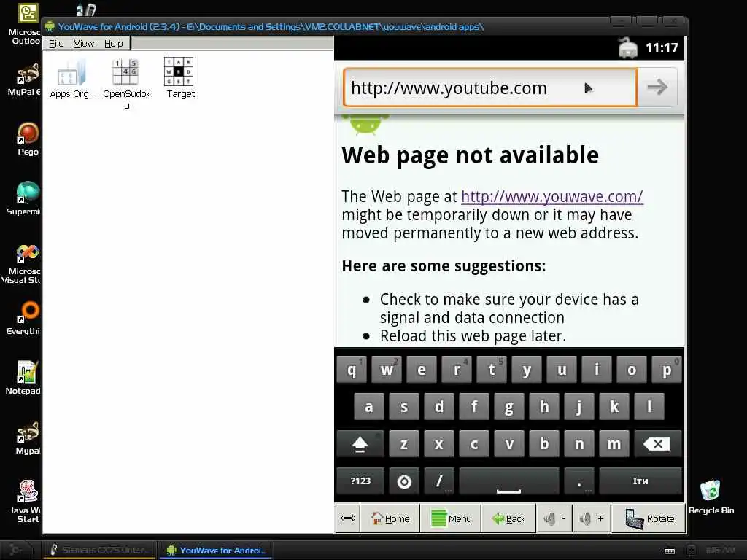747x560 pixels.
Task: Select the Notepad desktop icon
Action: point(24,378)
